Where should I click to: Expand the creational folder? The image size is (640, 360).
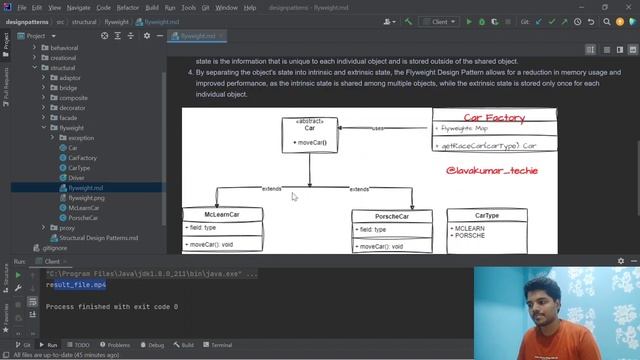(35, 58)
